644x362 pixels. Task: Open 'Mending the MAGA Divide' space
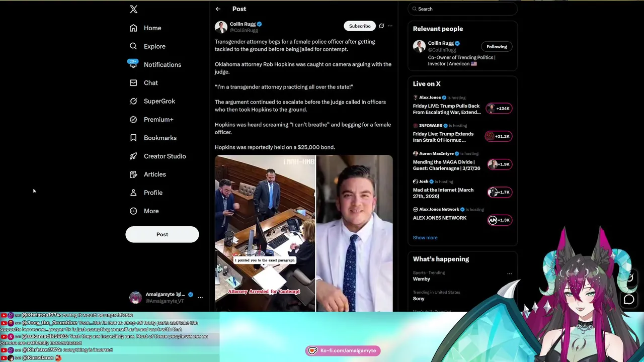coord(447,165)
